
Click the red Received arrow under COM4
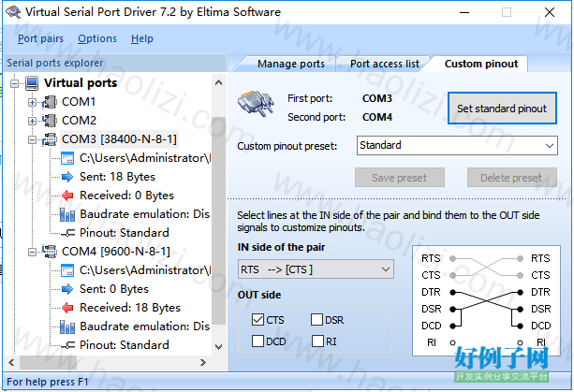coord(67,308)
